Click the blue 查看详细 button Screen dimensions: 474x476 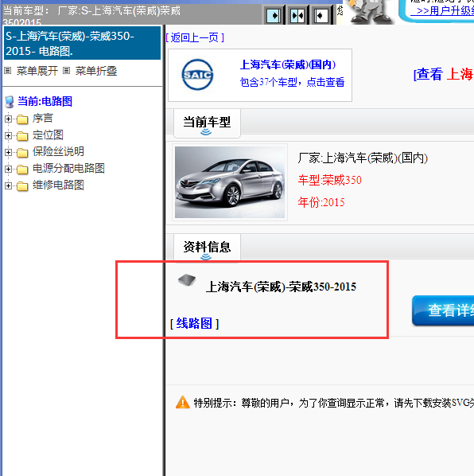click(443, 310)
